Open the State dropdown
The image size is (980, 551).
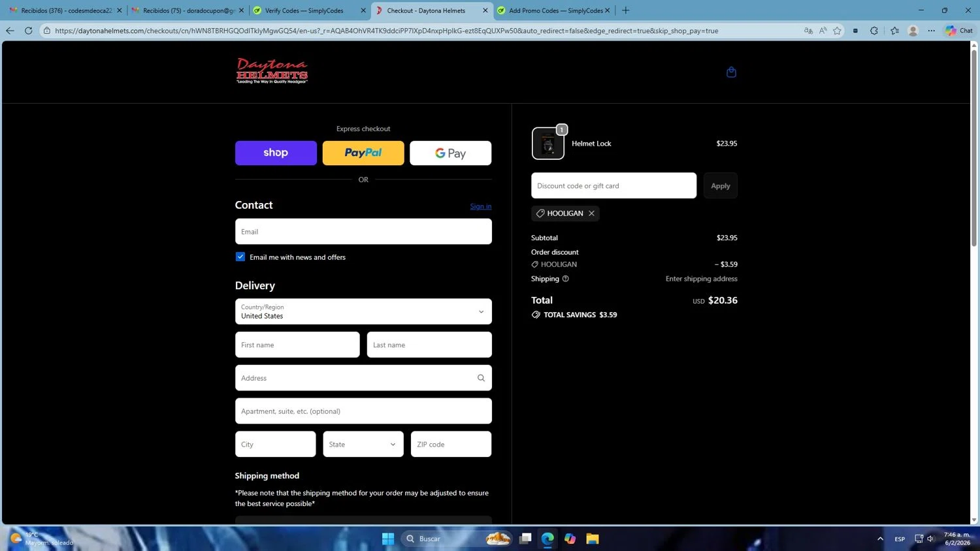(363, 444)
